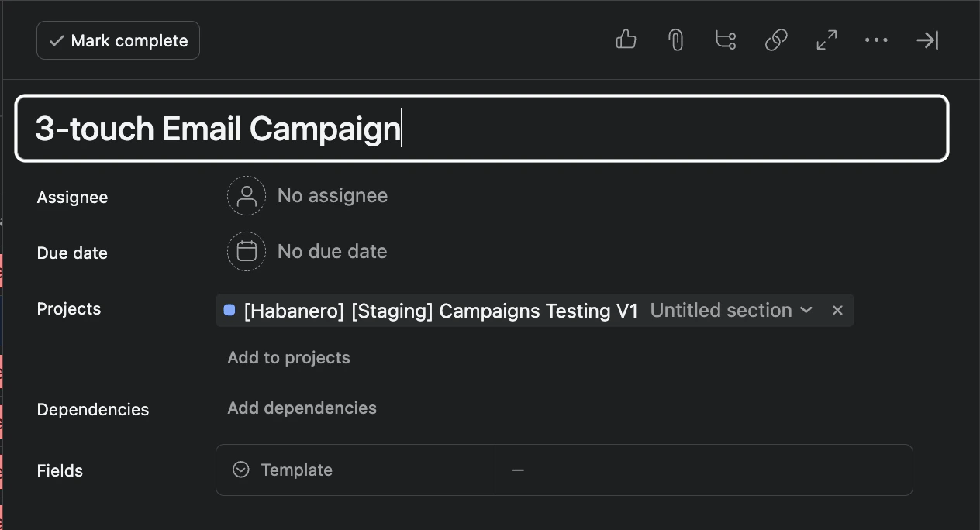980x530 pixels.
Task: Copy task link with chain icon
Action: point(776,40)
